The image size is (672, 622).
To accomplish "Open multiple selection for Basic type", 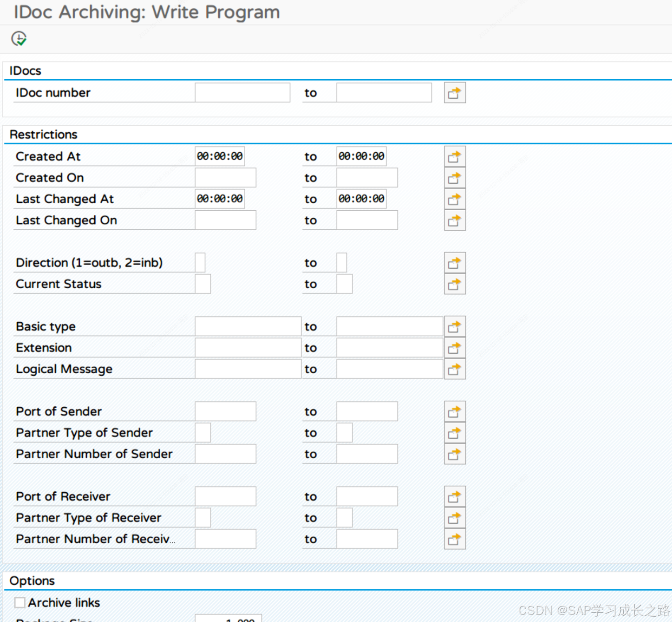I will [x=455, y=326].
